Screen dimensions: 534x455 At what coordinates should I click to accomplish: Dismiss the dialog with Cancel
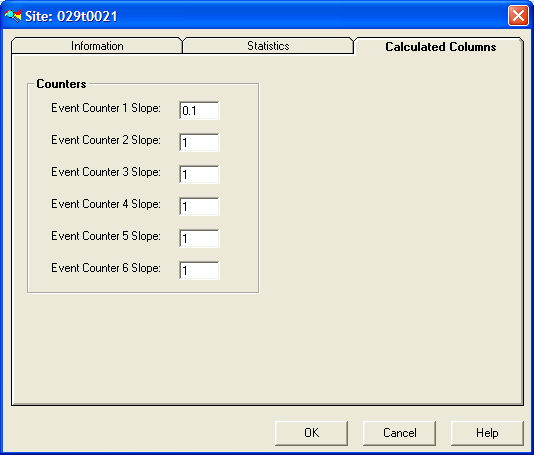coord(399,433)
